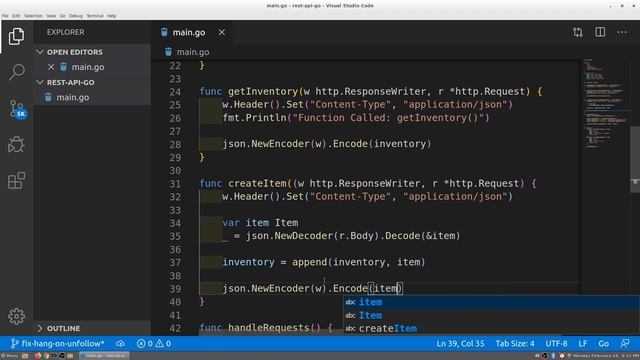This screenshot has height=360, width=640.
Task: Click 'func handleRequests()' on line 42
Action: (266, 328)
